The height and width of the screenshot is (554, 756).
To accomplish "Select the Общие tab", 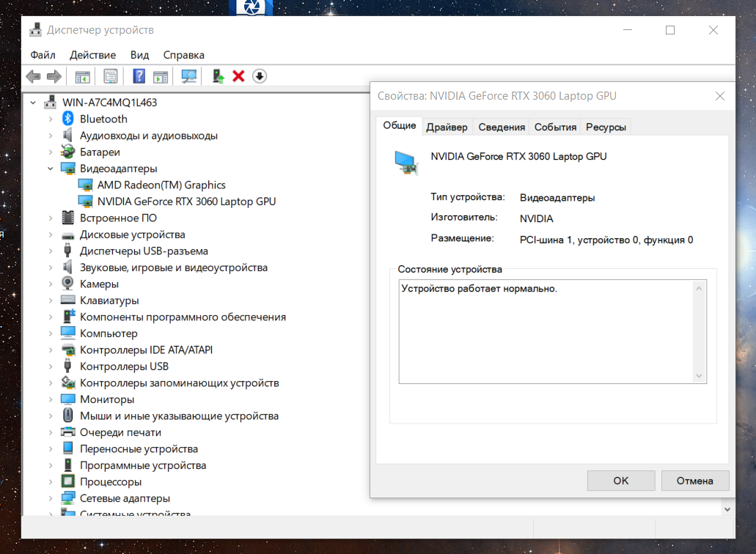I will (x=399, y=126).
